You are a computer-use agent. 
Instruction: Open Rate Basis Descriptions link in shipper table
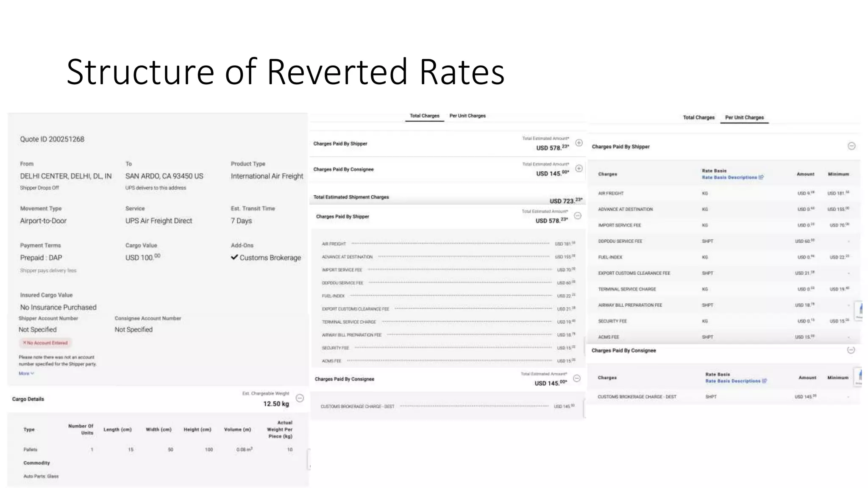coord(729,177)
